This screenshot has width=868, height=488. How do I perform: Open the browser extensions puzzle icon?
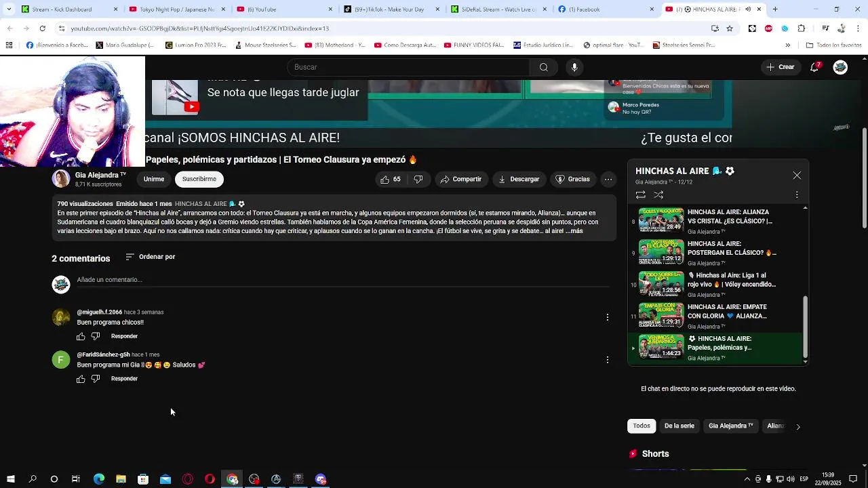tap(802, 28)
